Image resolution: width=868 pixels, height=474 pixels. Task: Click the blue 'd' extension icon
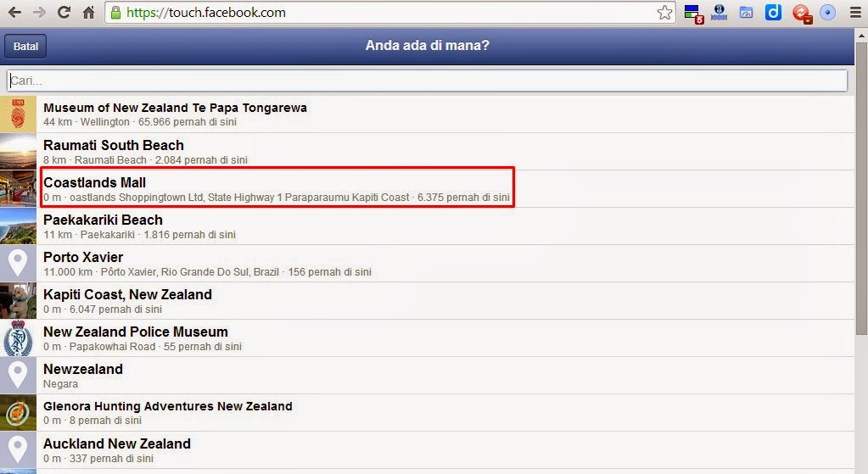773,12
